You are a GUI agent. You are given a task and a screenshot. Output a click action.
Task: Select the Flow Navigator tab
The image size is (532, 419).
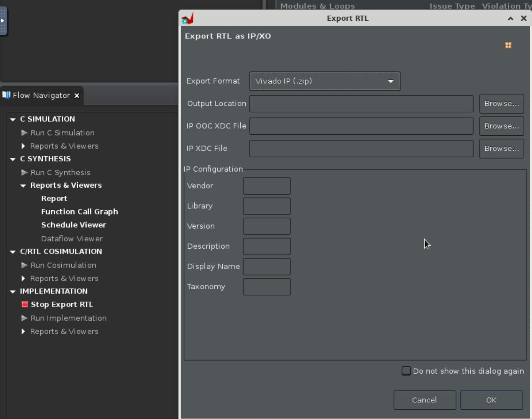click(x=41, y=96)
